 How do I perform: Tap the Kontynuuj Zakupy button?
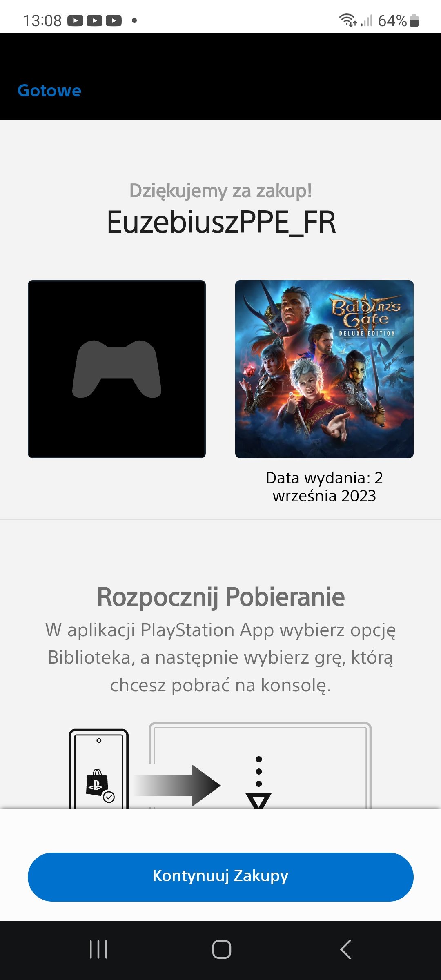pos(220,877)
